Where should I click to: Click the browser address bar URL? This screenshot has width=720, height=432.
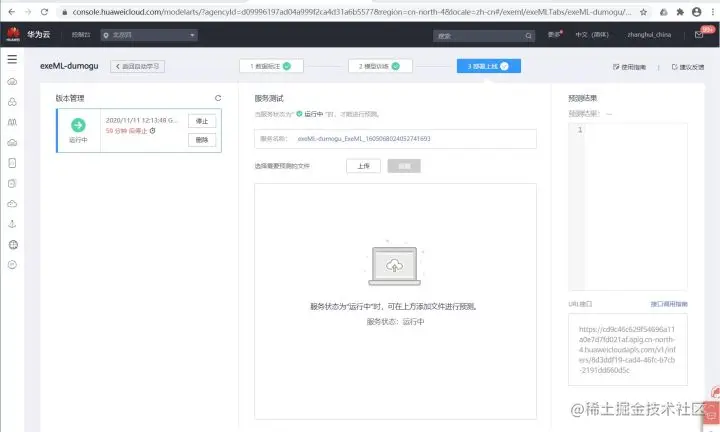[x=351, y=12]
